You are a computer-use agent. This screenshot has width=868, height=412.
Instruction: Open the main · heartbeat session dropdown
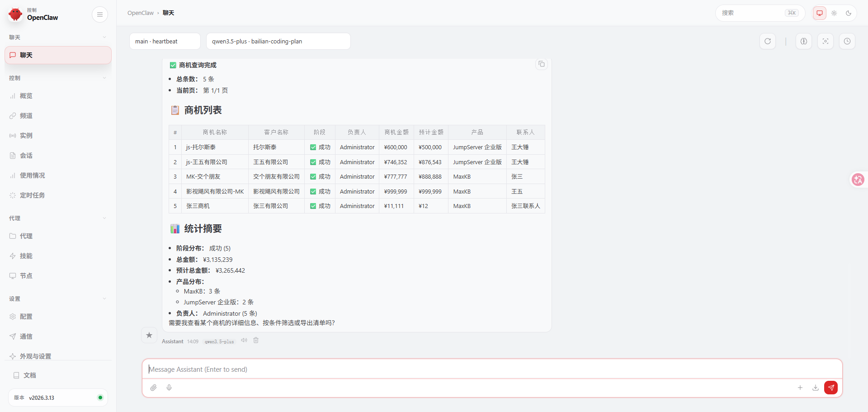(x=165, y=41)
